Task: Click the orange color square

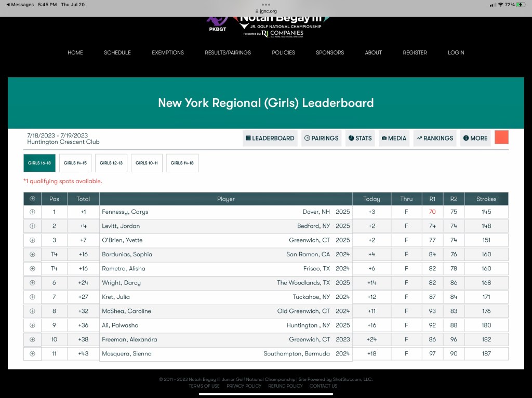Action: [501, 138]
